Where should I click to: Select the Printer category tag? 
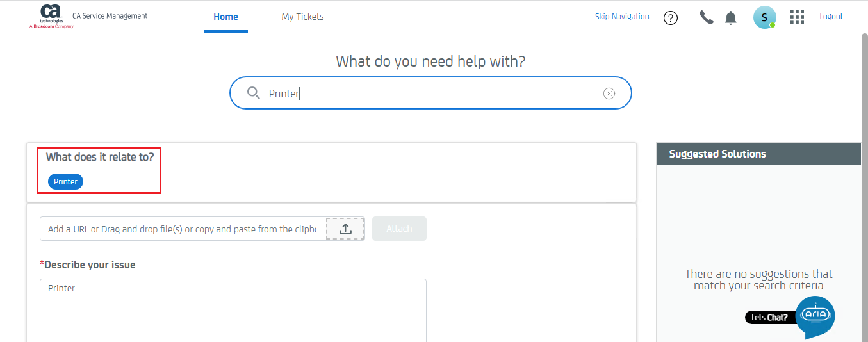click(x=65, y=182)
